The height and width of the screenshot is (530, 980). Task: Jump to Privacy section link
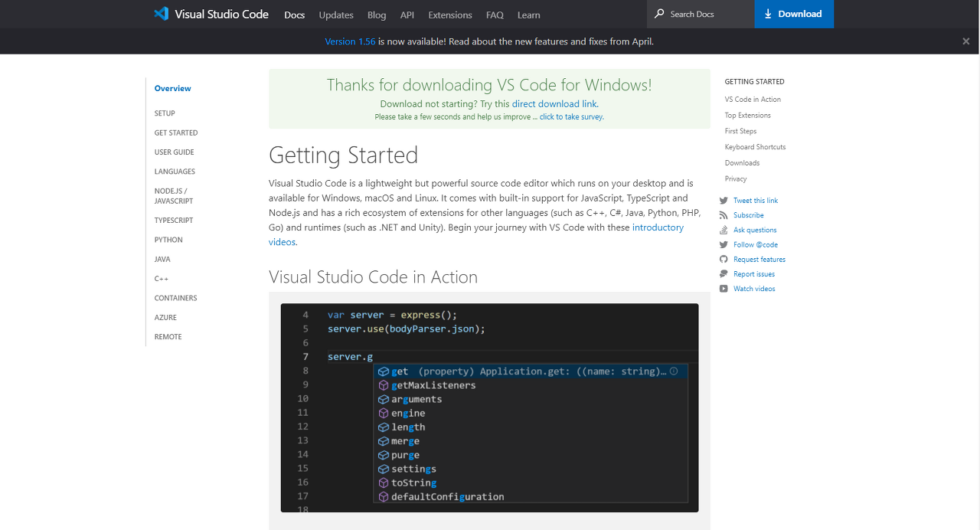click(x=736, y=179)
